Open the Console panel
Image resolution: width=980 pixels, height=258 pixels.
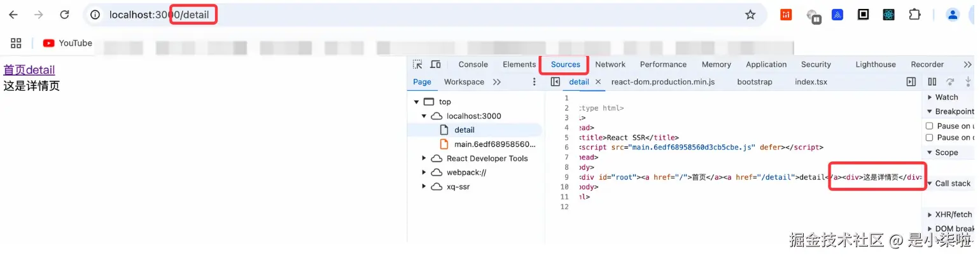473,64
